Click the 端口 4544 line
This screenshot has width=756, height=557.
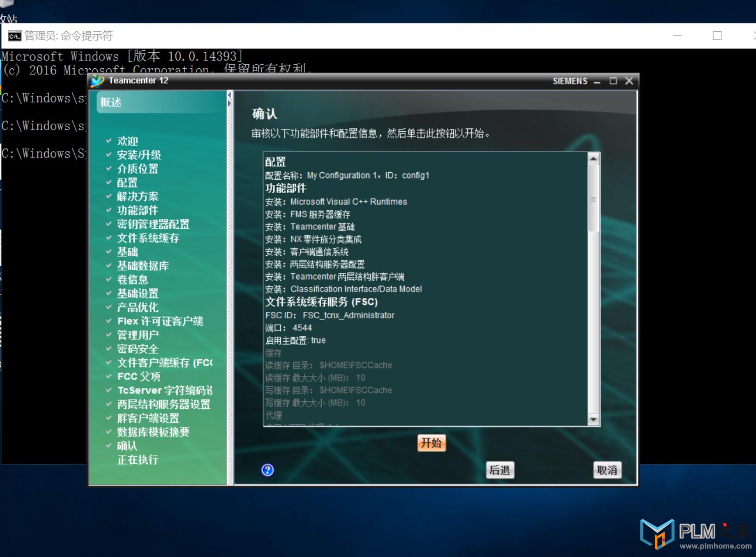288,328
